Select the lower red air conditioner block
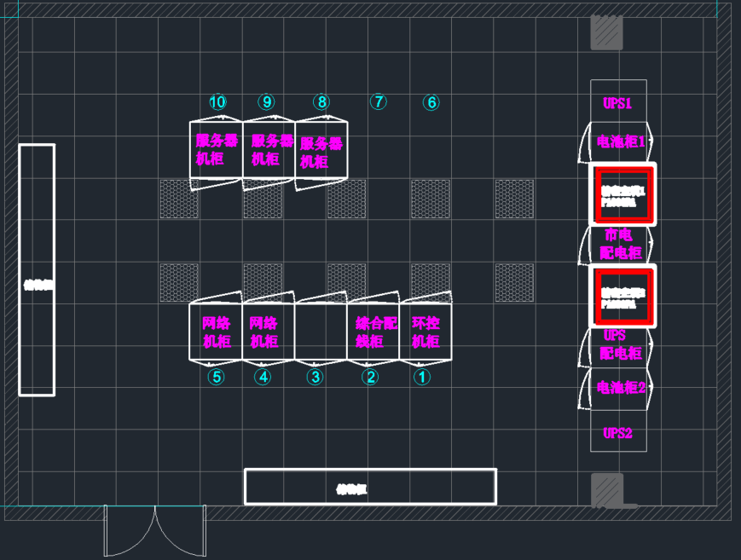The image size is (741, 560). 622,296
